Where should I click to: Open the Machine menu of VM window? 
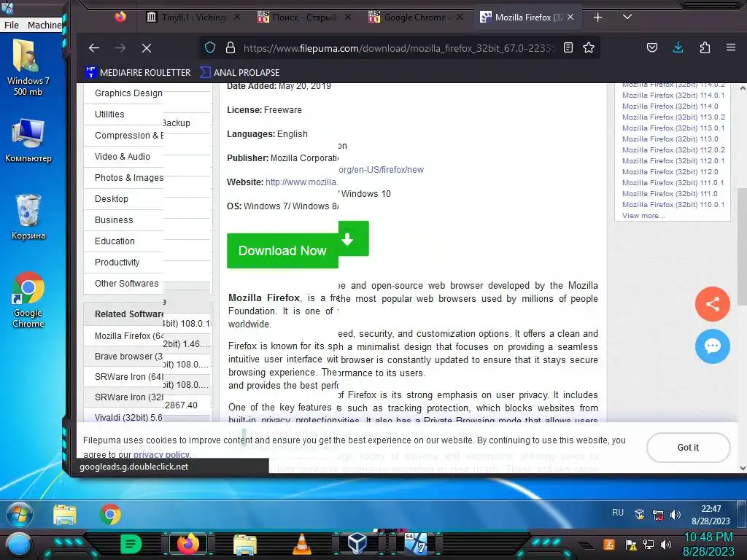pyautogui.click(x=44, y=25)
